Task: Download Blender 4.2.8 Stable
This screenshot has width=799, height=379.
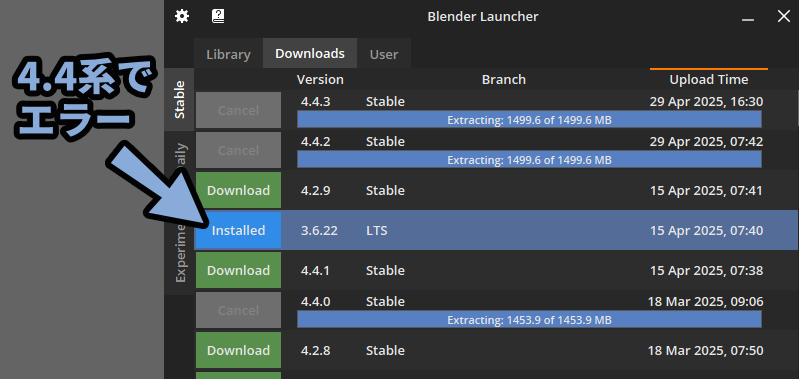Action: point(238,350)
